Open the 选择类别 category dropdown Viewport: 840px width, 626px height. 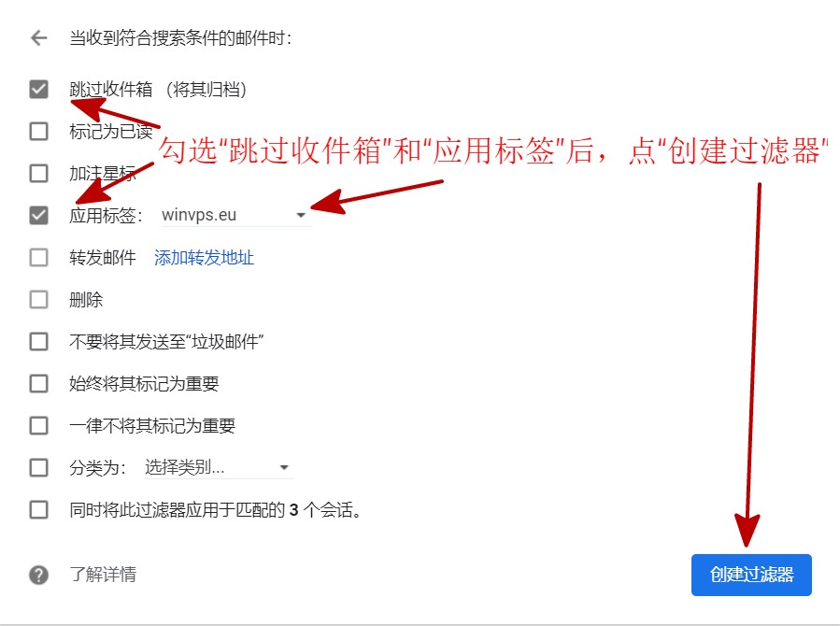[x=219, y=467]
